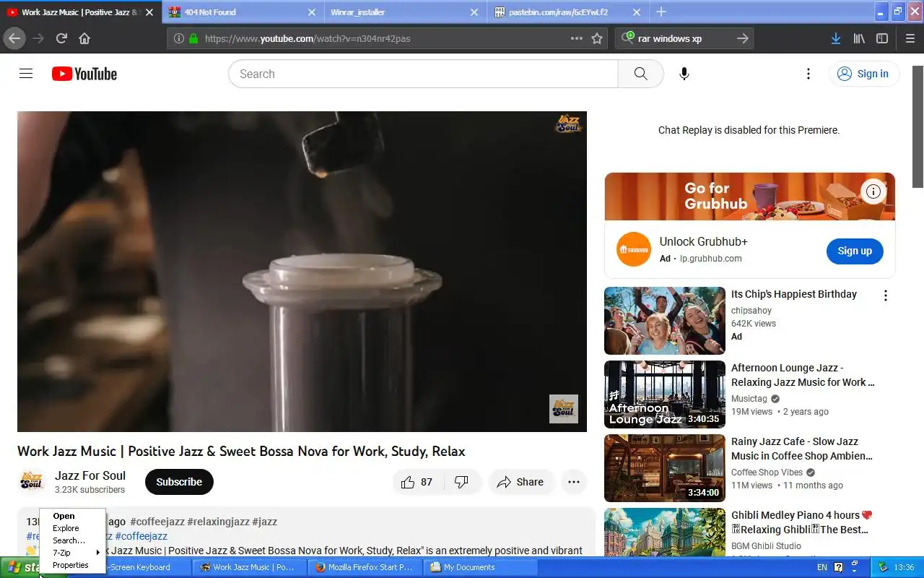Reload the current YouTube page
The height and width of the screenshot is (578, 924).
click(61, 38)
